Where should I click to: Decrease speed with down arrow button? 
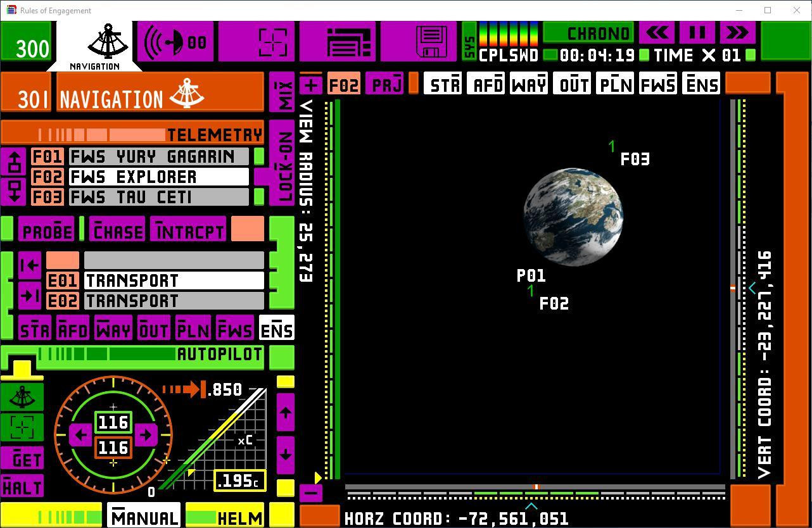(285, 454)
